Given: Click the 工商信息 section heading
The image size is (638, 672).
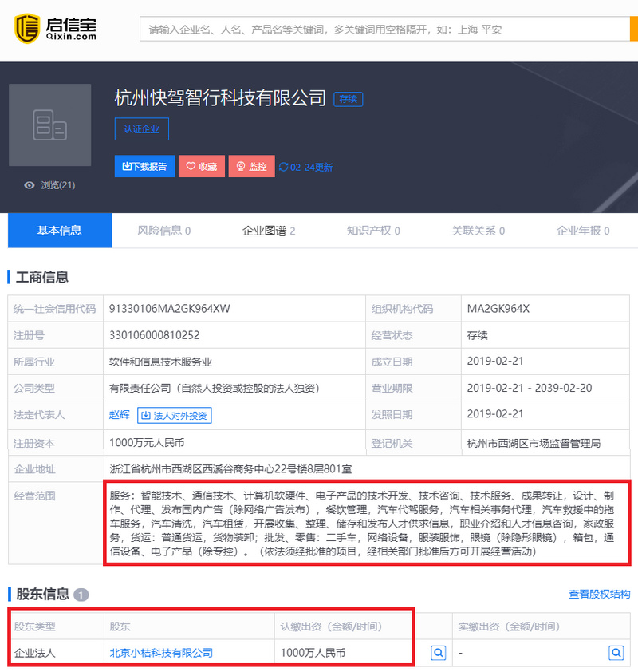Looking at the screenshot, I should (x=42, y=277).
